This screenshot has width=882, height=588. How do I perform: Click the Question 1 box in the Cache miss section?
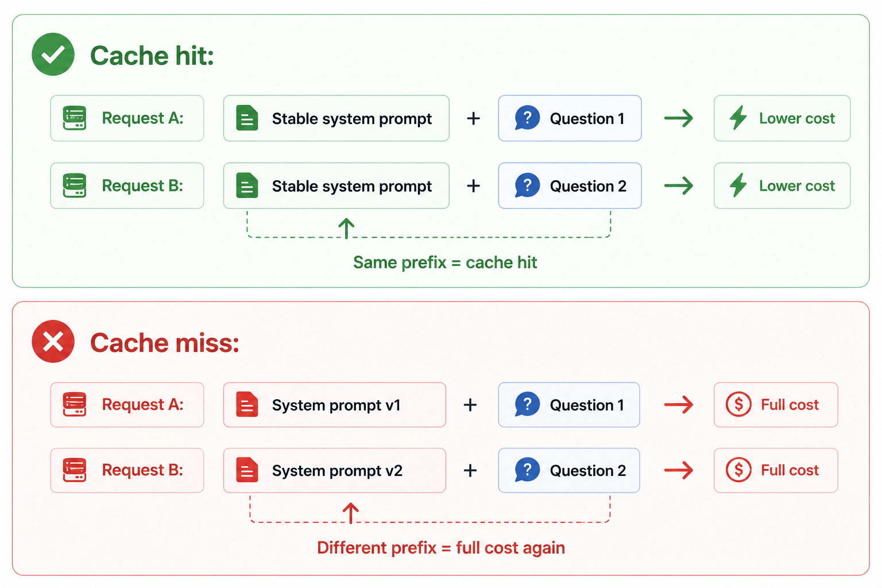569,405
